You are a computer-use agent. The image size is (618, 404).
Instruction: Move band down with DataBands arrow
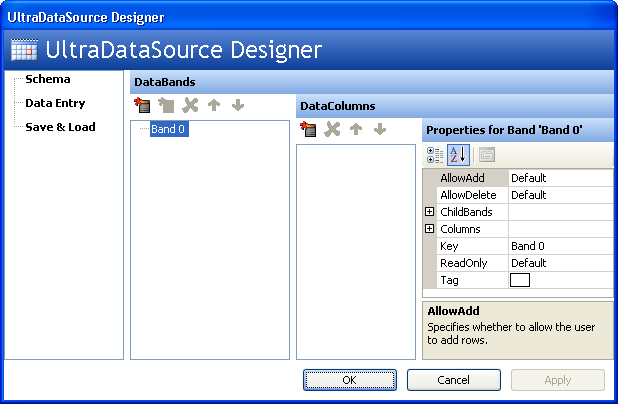[237, 105]
